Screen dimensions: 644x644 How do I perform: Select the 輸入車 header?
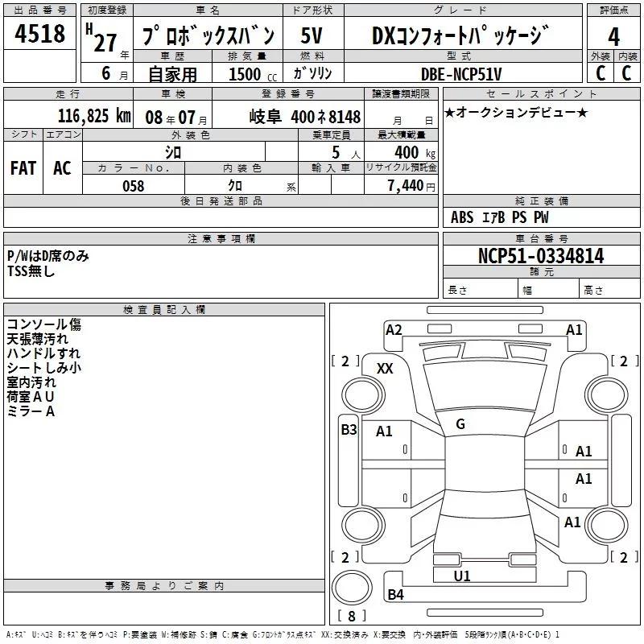click(x=331, y=168)
